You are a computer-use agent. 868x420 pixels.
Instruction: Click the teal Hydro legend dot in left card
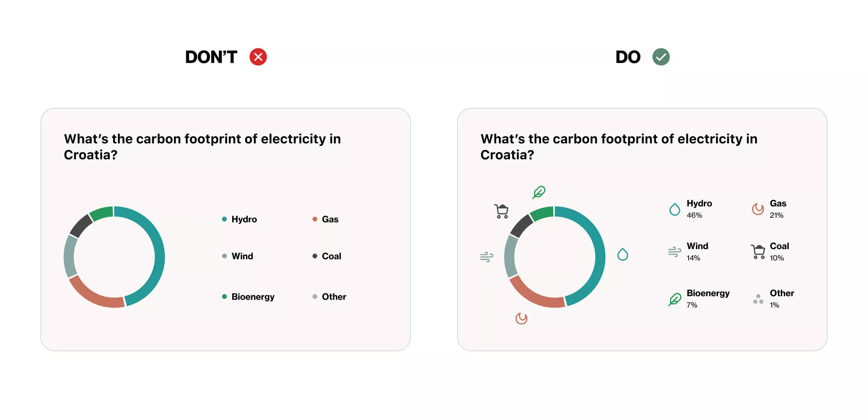click(224, 219)
